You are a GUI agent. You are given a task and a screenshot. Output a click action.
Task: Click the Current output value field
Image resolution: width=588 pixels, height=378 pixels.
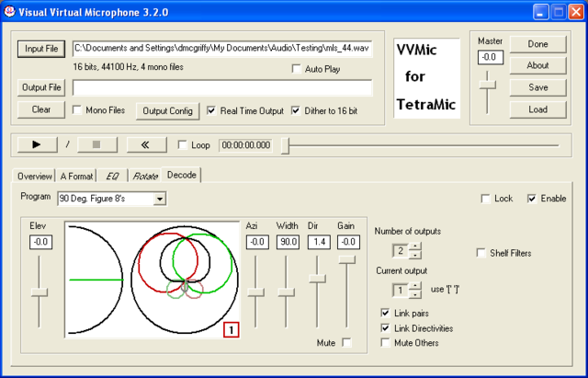(401, 290)
